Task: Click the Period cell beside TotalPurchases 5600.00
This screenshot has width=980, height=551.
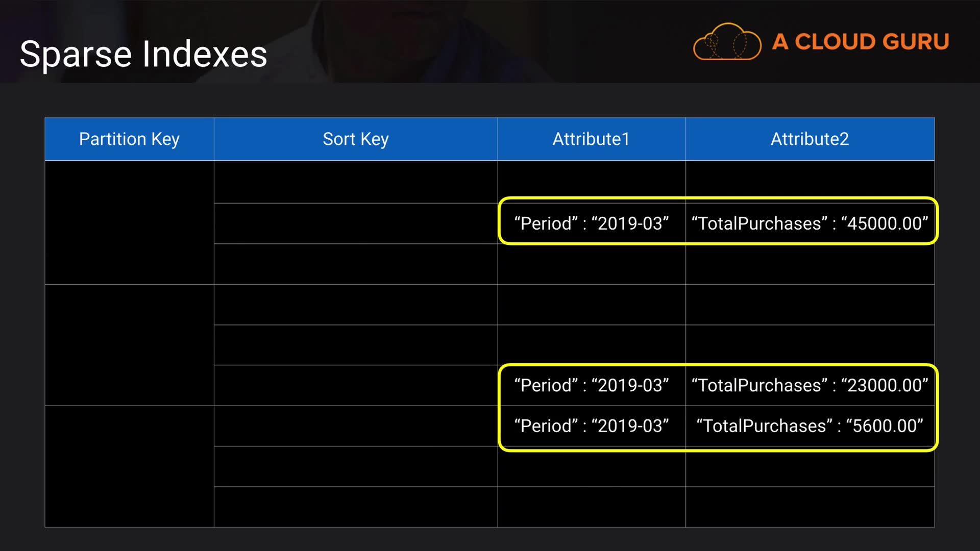Action: click(591, 426)
